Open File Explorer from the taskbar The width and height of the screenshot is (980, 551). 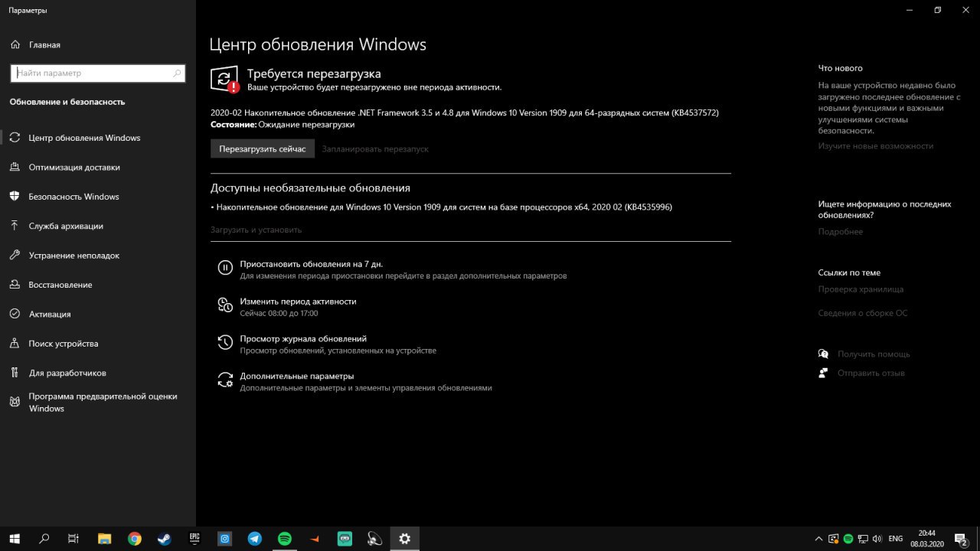tap(104, 539)
